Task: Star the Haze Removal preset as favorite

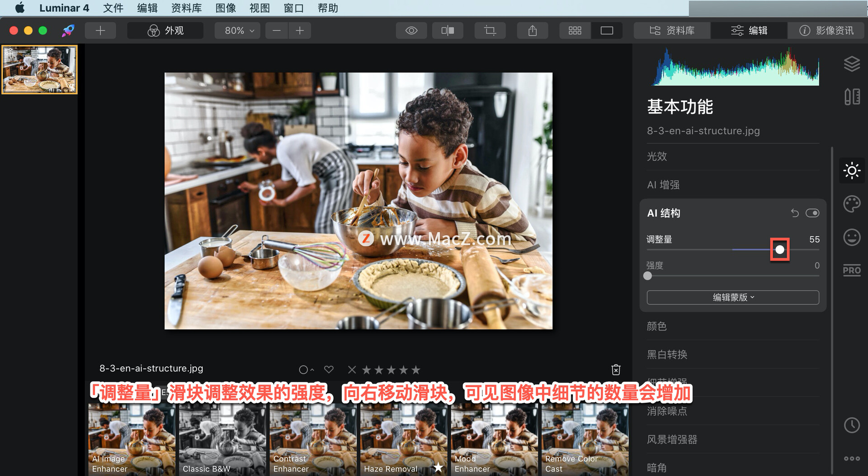Action: pos(438,469)
